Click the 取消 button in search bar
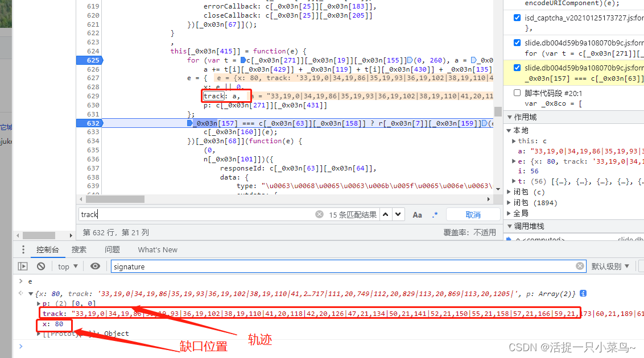644x358 pixels. 473,214
